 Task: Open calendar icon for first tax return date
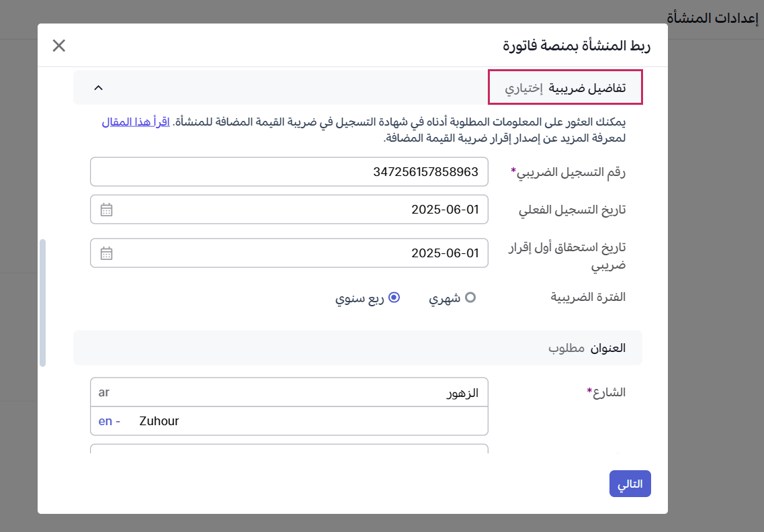pyautogui.click(x=106, y=253)
